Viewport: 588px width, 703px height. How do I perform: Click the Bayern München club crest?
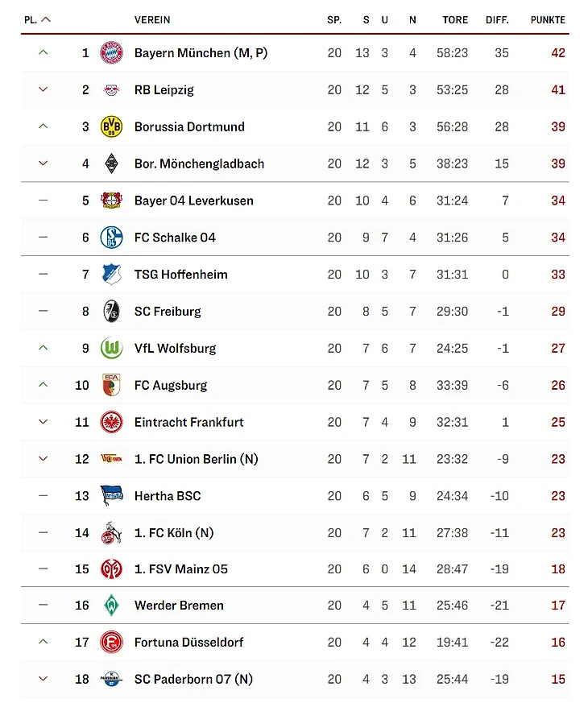[111, 53]
